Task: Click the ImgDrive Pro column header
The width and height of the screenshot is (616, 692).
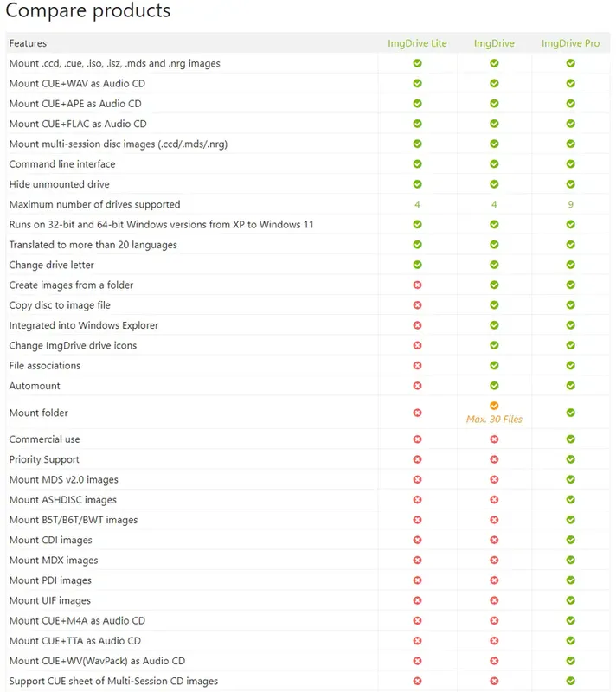Action: point(570,43)
